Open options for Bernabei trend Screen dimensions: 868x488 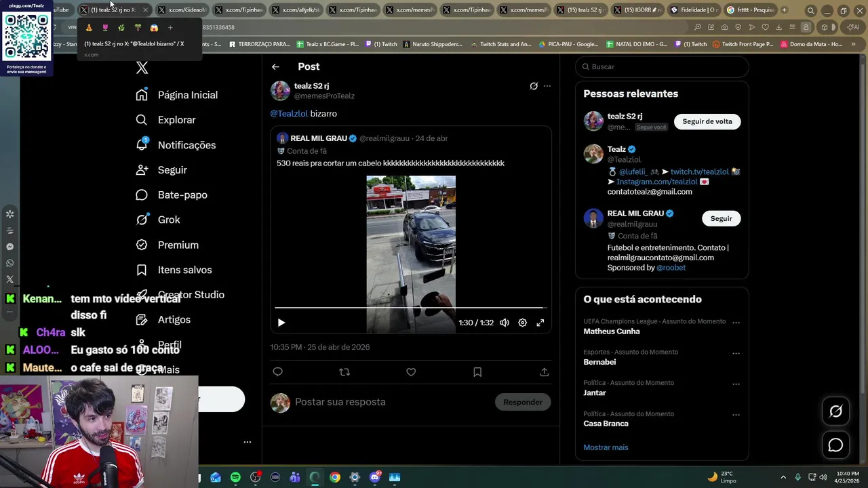pos(736,354)
